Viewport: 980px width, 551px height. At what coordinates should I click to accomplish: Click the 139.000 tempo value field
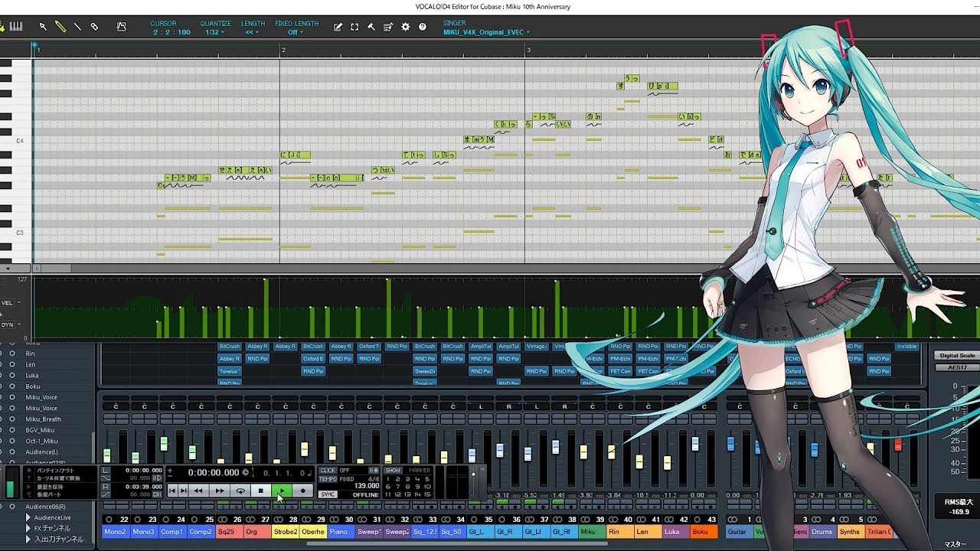click(x=367, y=486)
